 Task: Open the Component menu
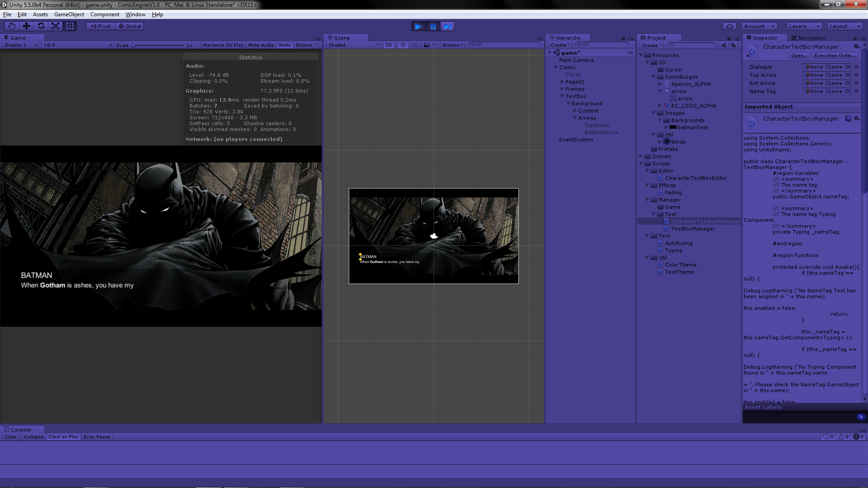(105, 14)
